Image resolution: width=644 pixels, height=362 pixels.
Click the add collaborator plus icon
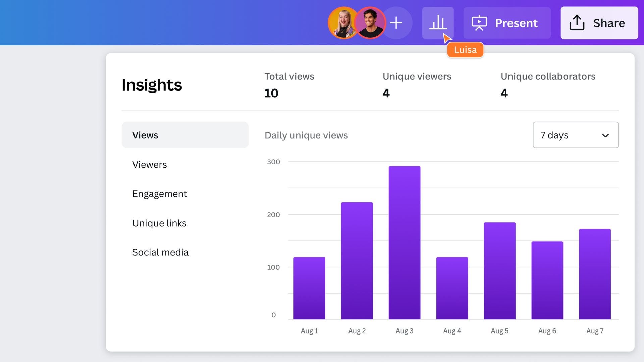click(x=397, y=23)
